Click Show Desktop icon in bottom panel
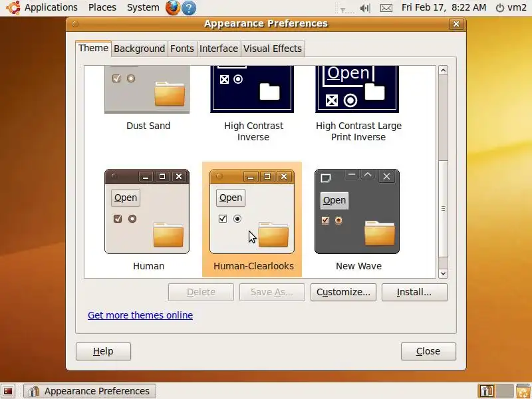This screenshot has width=532, height=399. pos(8,391)
